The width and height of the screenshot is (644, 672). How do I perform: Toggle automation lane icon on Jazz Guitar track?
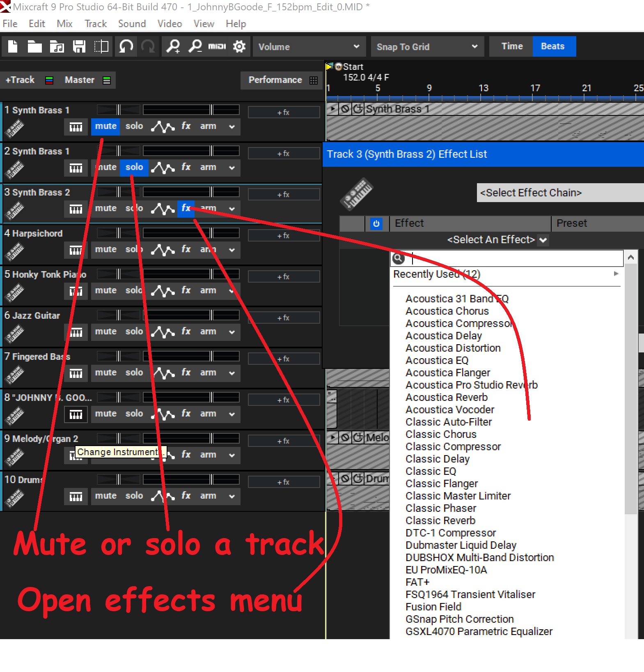[x=163, y=332]
